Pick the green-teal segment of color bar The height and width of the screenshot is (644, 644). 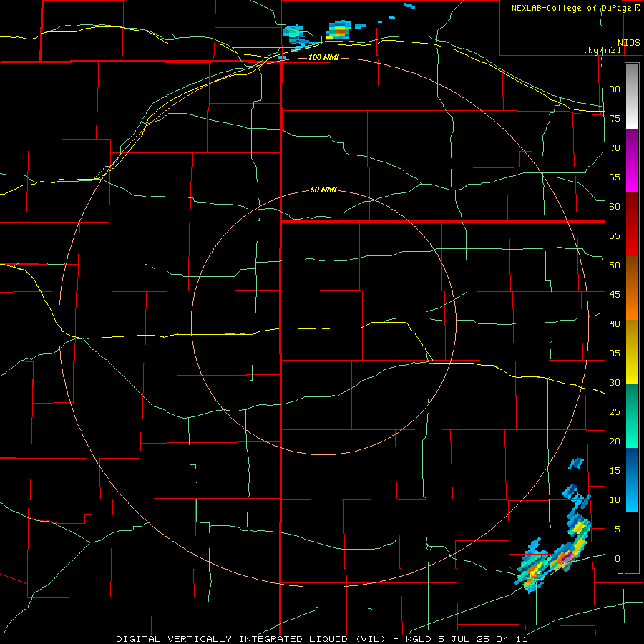[x=632, y=416]
